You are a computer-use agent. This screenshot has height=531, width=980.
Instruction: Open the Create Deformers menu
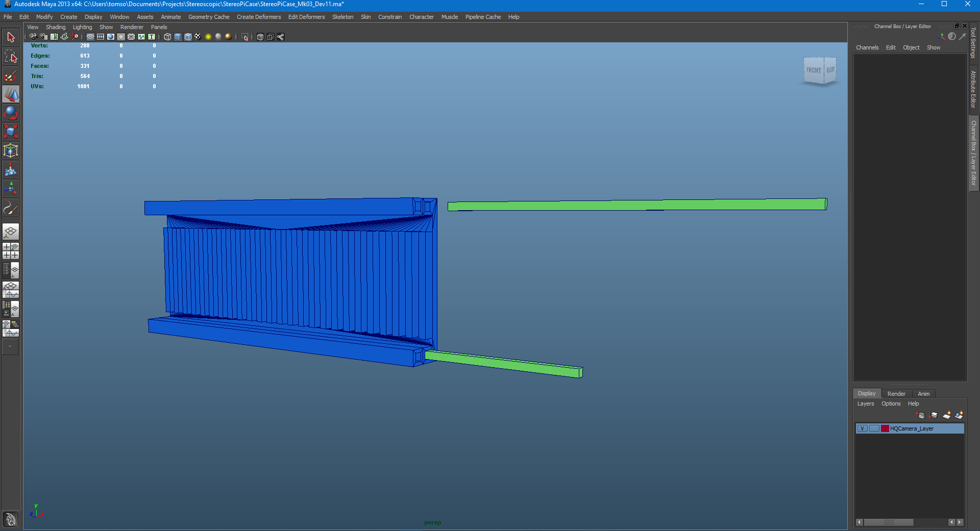(259, 17)
